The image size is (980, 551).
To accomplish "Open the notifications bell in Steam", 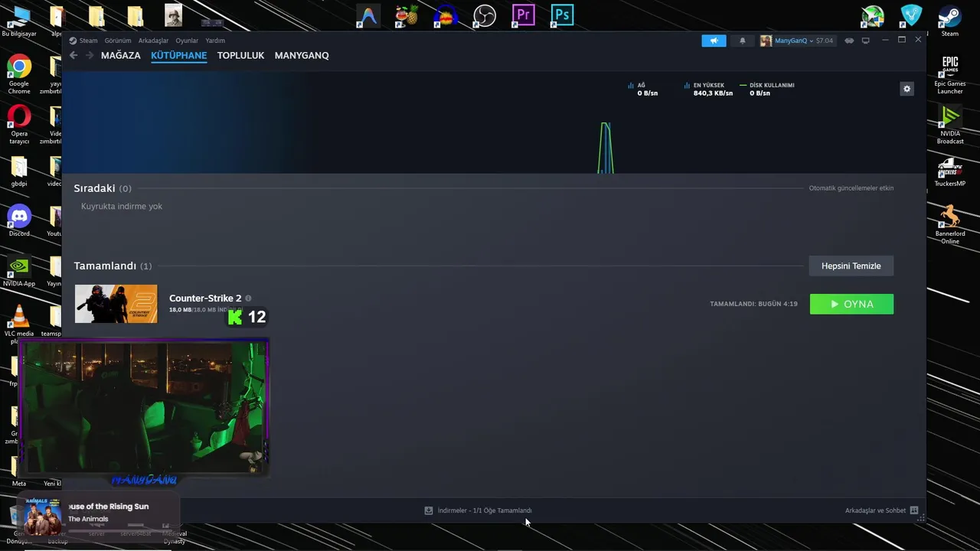I will coord(742,41).
